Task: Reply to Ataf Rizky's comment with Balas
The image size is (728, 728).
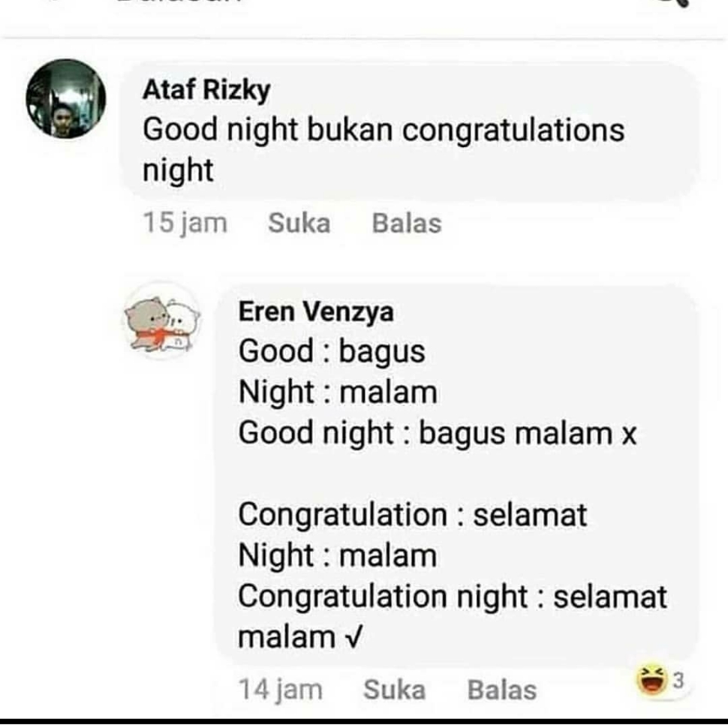Action: click(407, 223)
